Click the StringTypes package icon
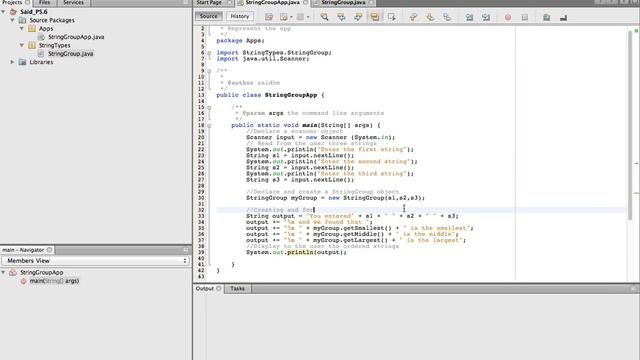 [x=32, y=45]
